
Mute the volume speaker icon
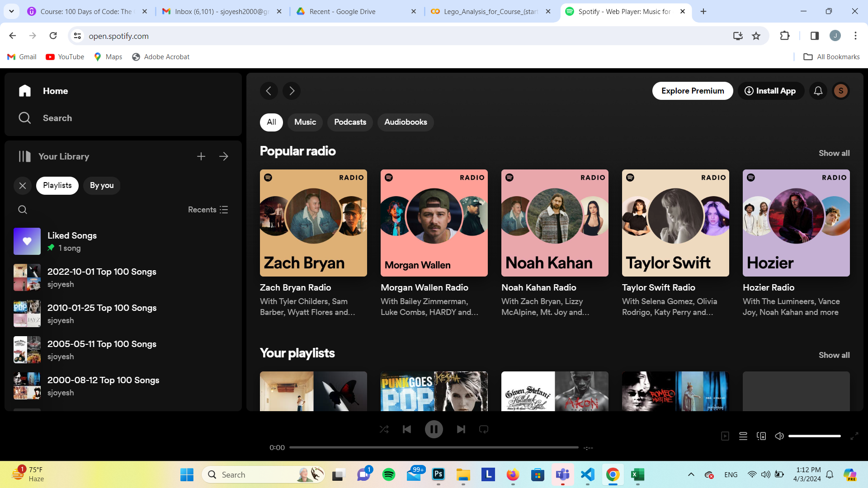[x=779, y=436]
